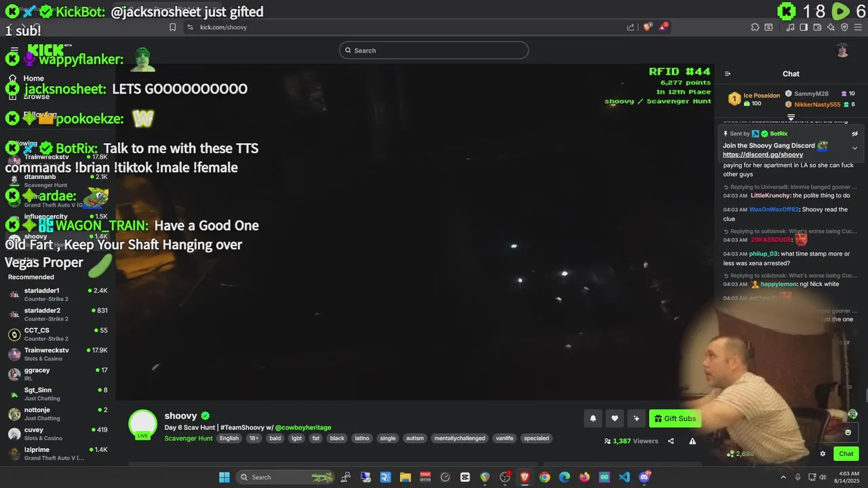
Task: Click shoovy profile avatar with LIVE badge
Action: 142,424
